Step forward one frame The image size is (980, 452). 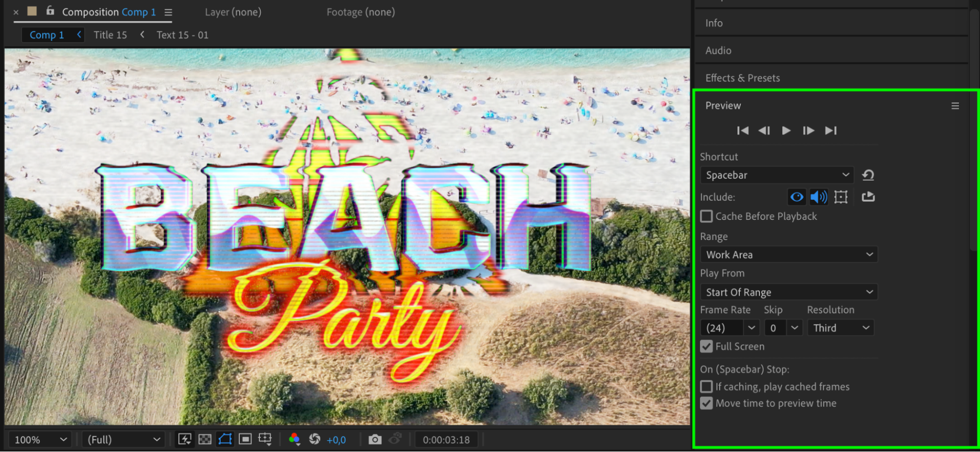click(808, 131)
